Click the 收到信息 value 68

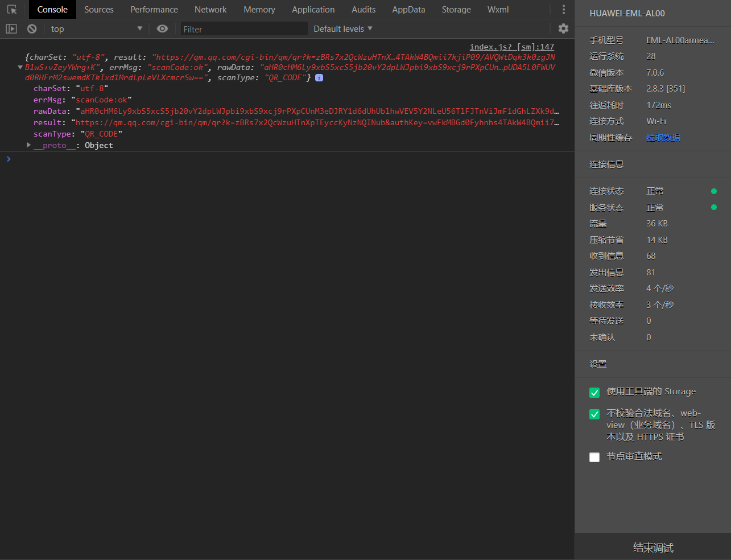[651, 256]
